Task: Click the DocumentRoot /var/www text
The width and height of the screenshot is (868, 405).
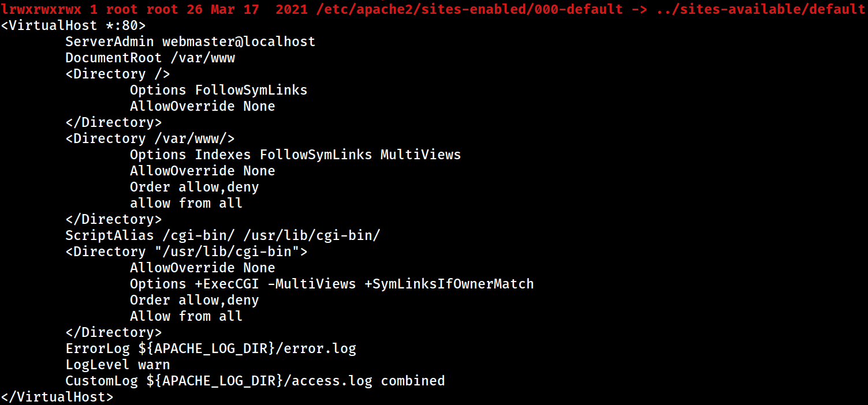Action: point(150,58)
